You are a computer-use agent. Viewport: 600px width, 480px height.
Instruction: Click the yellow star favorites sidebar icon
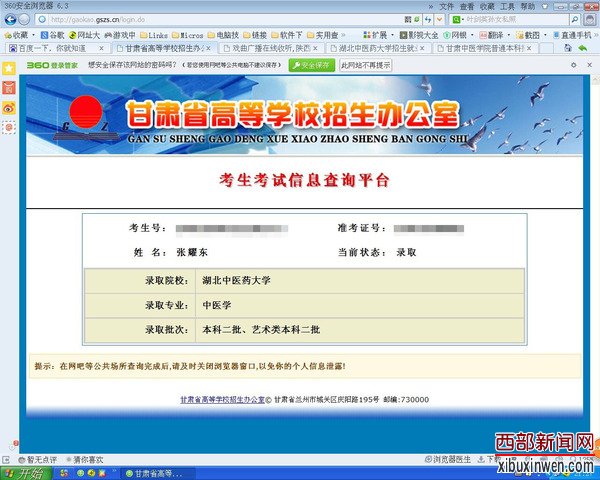pyautogui.click(x=9, y=67)
